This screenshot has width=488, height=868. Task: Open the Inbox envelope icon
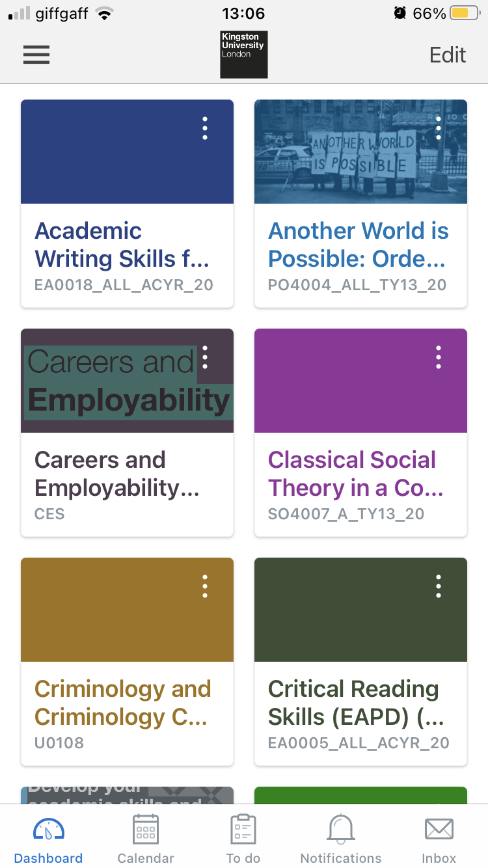(439, 830)
